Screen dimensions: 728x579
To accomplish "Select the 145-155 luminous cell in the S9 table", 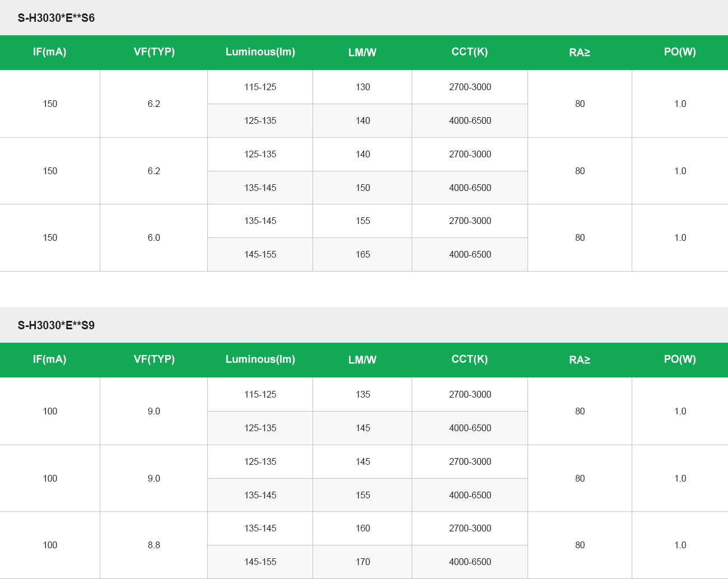I will (x=260, y=562).
